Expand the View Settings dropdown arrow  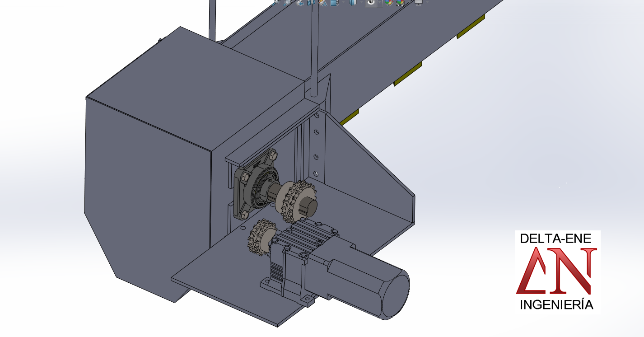coord(427,2)
